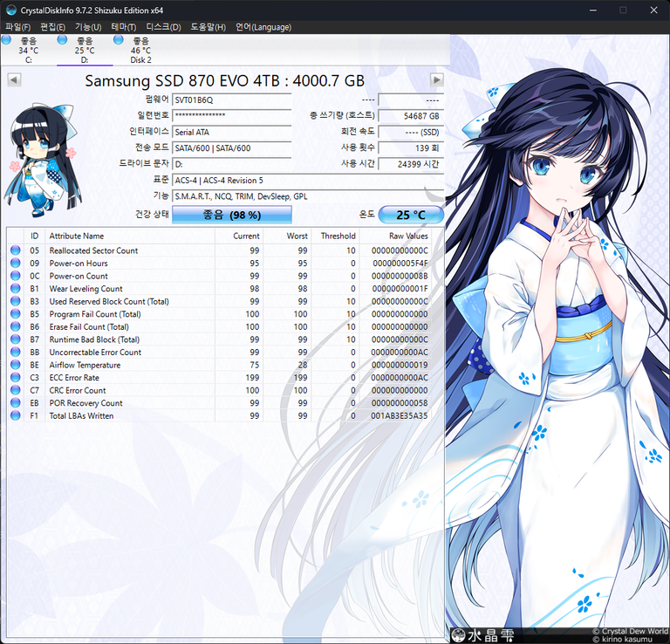
Task: Click the Worst column header
Action: tap(287, 236)
